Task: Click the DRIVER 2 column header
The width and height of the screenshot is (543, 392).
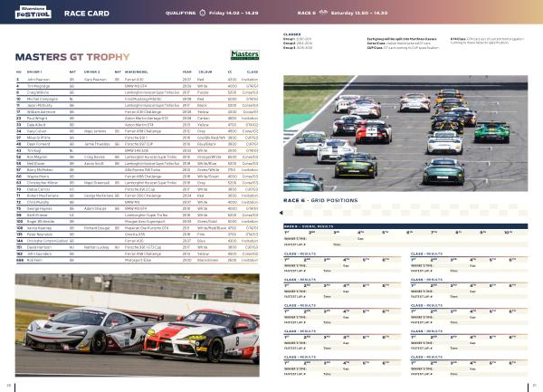Action: tap(91, 72)
